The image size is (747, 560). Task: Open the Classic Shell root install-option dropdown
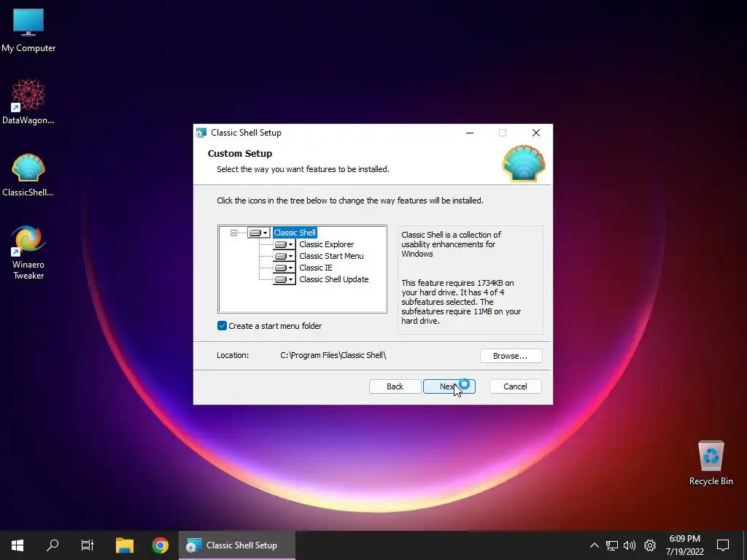259,233
